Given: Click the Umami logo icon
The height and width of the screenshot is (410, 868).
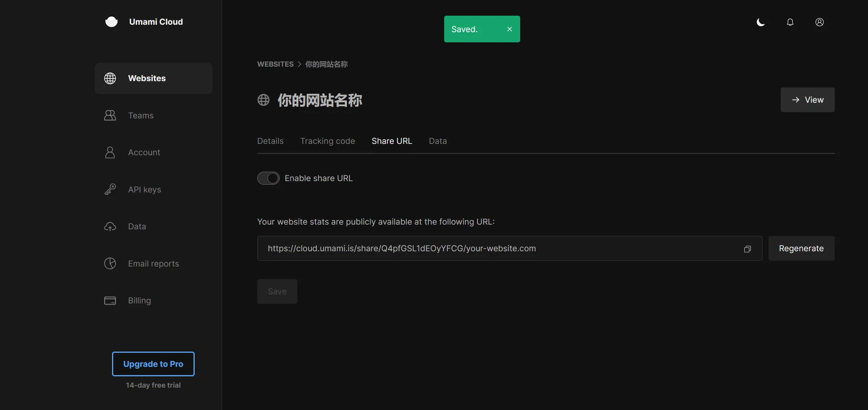Looking at the screenshot, I should (x=111, y=22).
